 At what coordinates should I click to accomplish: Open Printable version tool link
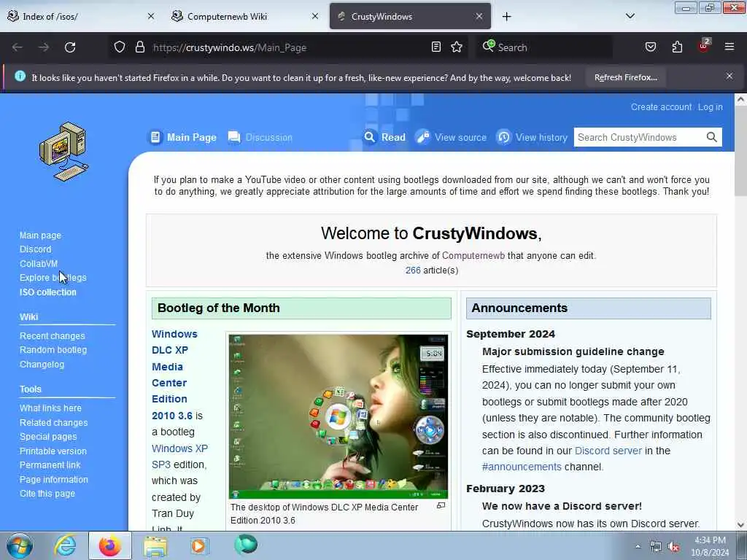pos(53,451)
